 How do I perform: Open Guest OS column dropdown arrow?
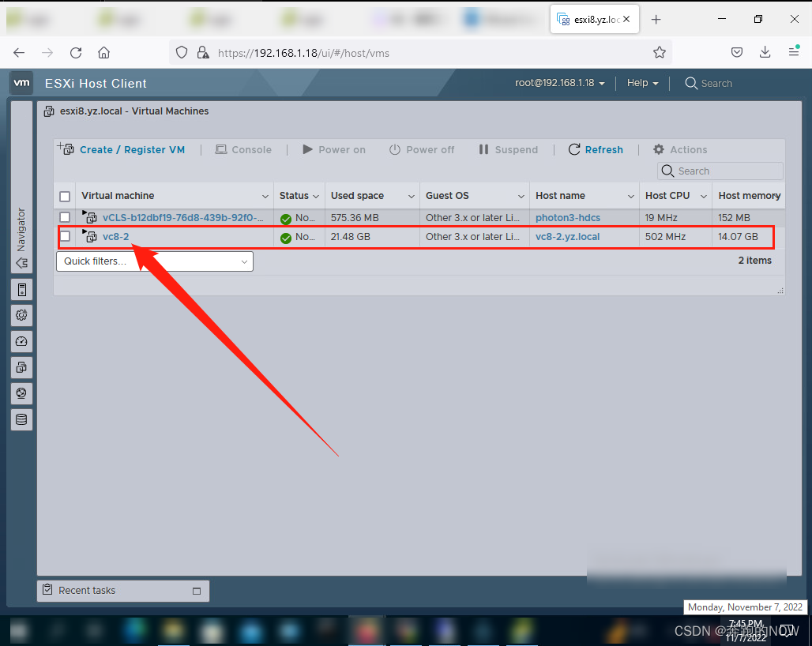point(521,196)
